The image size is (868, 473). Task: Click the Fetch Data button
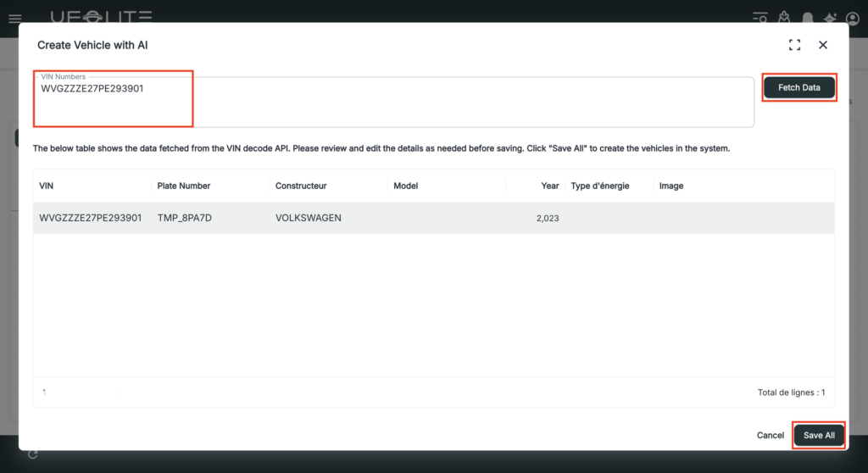point(798,87)
